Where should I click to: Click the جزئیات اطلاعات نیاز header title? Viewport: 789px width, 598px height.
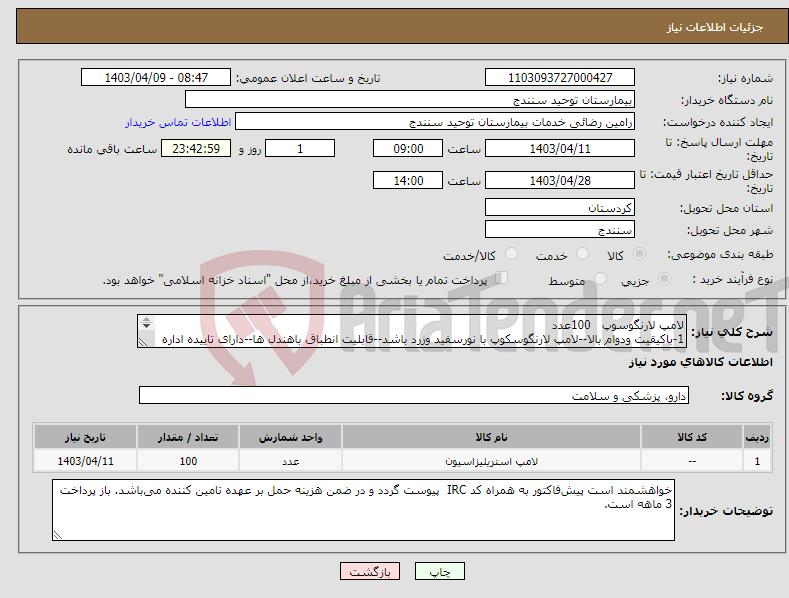pyautogui.click(x=715, y=27)
